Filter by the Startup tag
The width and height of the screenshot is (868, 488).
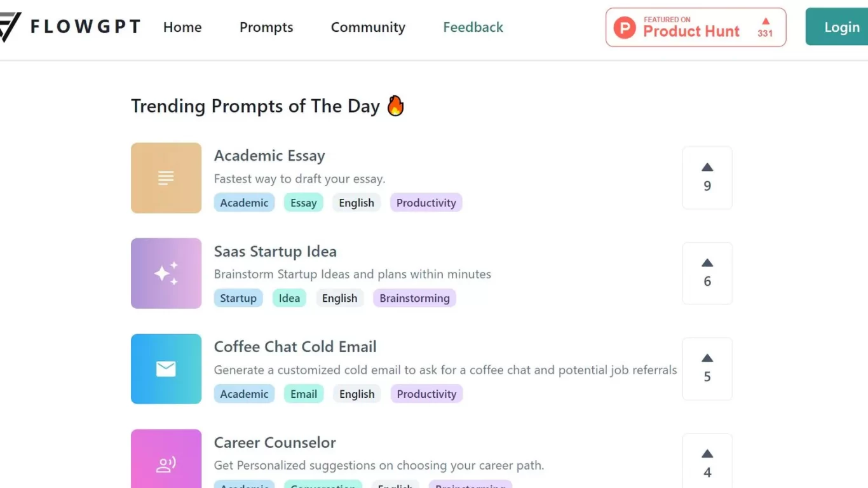click(x=238, y=298)
